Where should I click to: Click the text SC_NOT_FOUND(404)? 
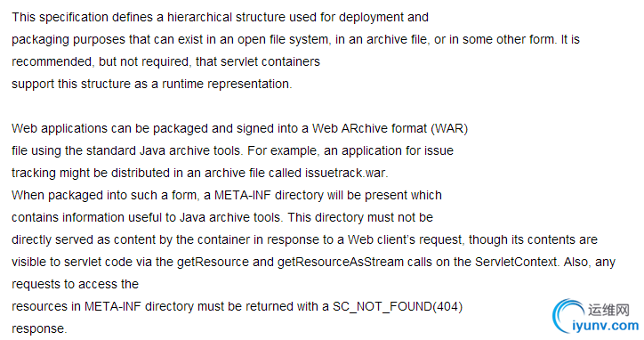(x=398, y=307)
